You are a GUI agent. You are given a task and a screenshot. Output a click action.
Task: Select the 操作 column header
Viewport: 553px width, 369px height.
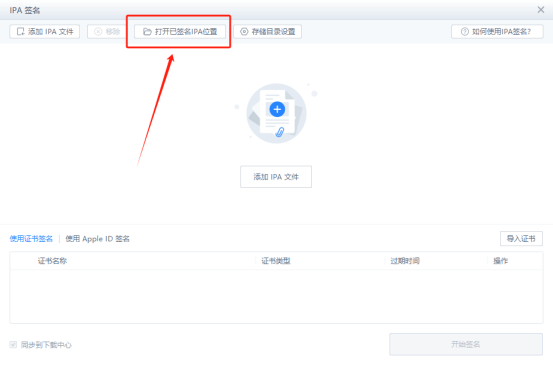500,261
